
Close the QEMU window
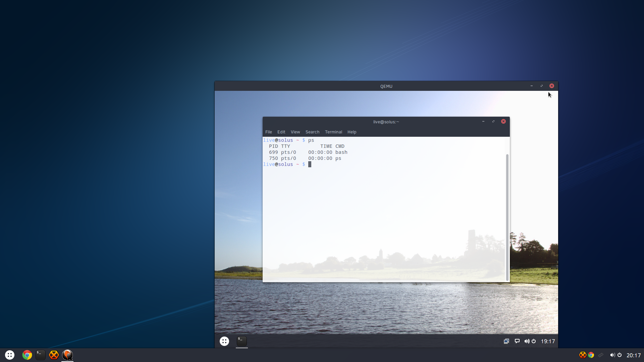[552, 86]
